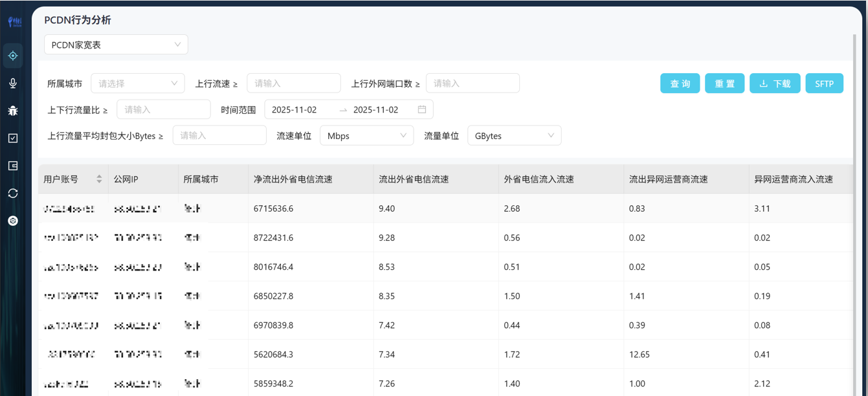Select the bug icon in sidebar
868x396 pixels.
click(x=13, y=111)
